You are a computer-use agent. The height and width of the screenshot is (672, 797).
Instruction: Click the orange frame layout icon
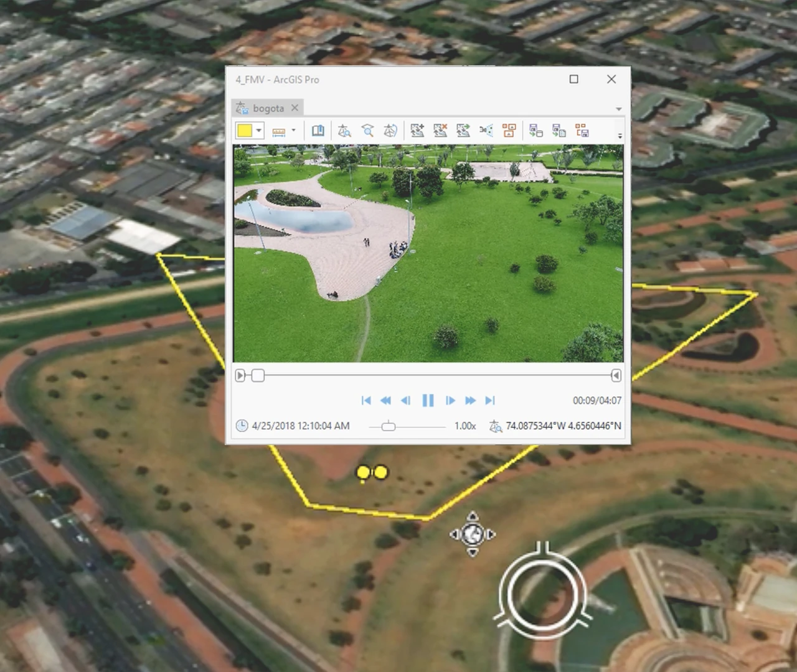click(x=509, y=131)
